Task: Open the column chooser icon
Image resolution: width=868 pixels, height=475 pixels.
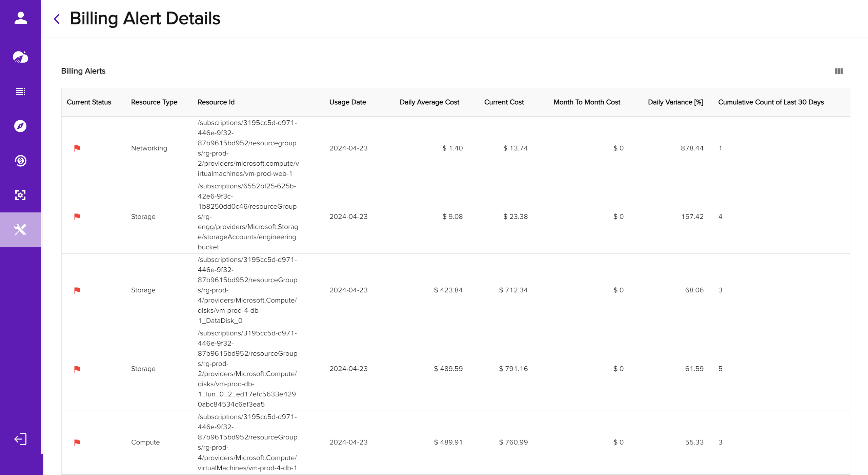Action: pyautogui.click(x=839, y=71)
